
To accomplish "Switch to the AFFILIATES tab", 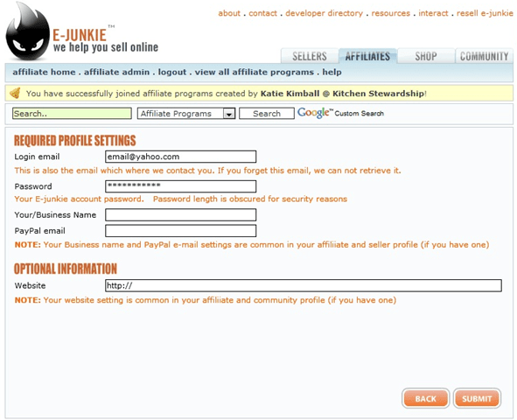I will pyautogui.click(x=367, y=56).
